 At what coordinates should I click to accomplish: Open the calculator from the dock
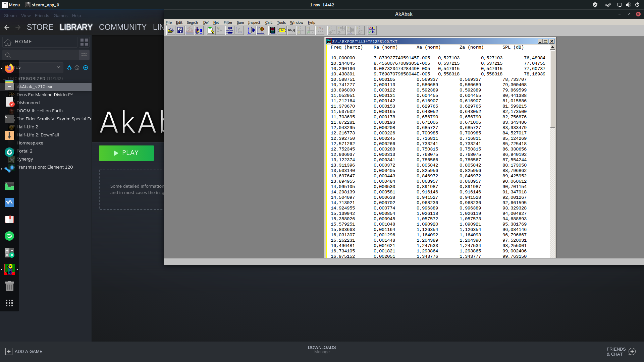[x=9, y=253]
